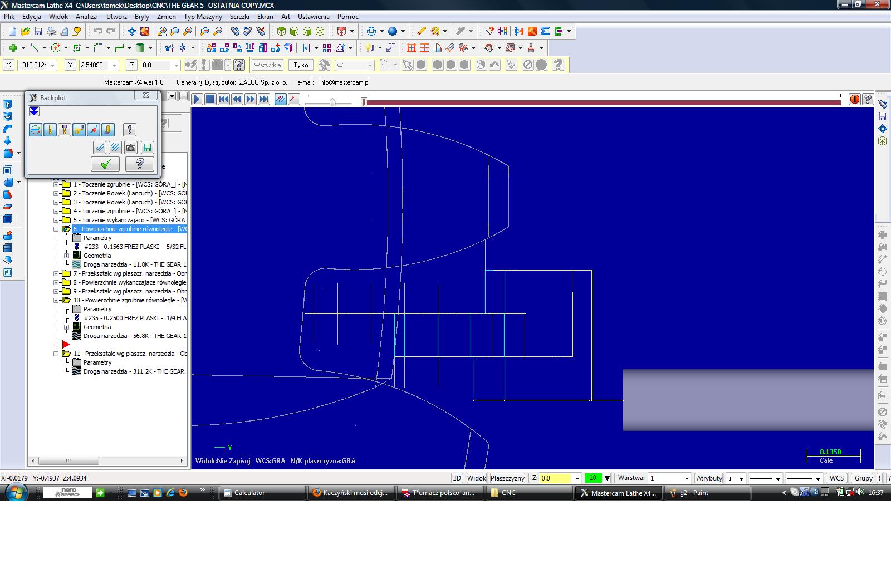Click the Stop button in playback bar

[210, 99]
